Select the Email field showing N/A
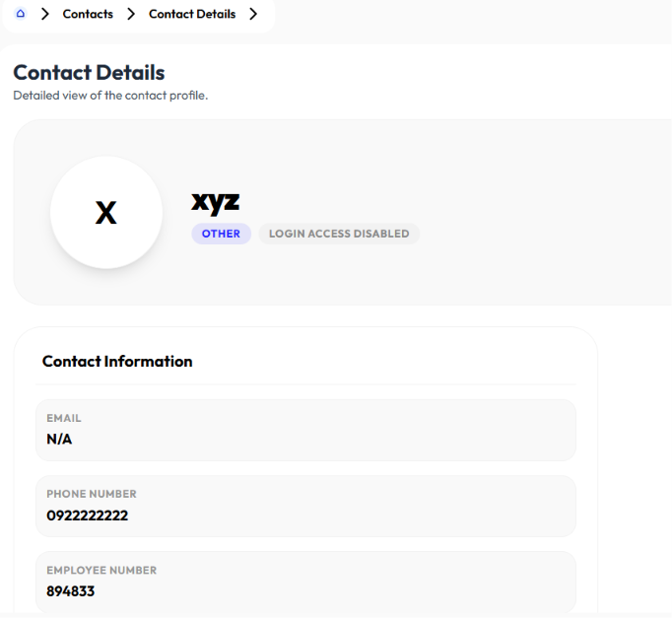Image resolution: width=672 pixels, height=618 pixels. (305, 431)
